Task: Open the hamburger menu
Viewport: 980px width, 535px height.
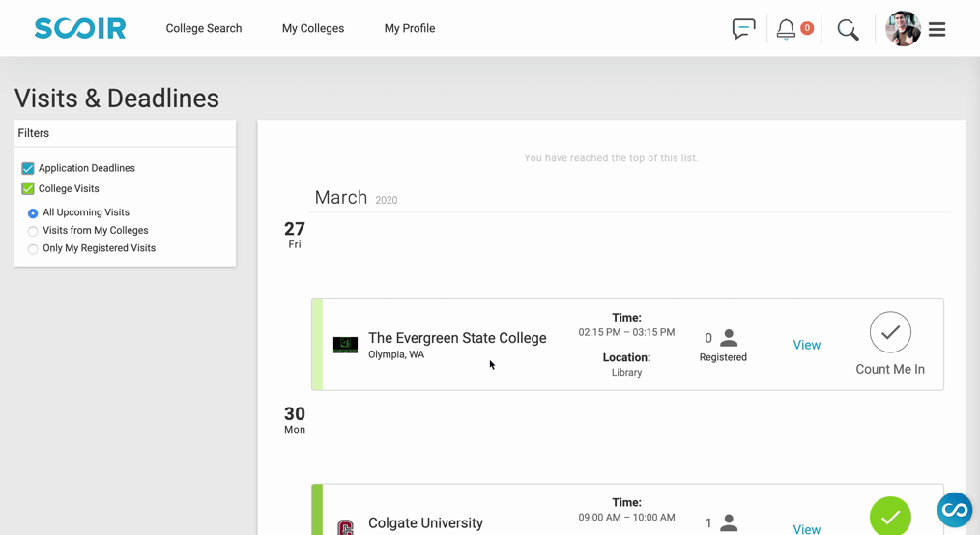Action: 937,29
